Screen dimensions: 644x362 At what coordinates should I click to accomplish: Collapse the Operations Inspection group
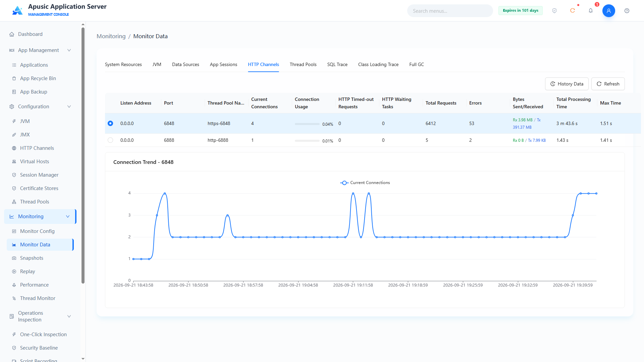[x=40, y=316]
